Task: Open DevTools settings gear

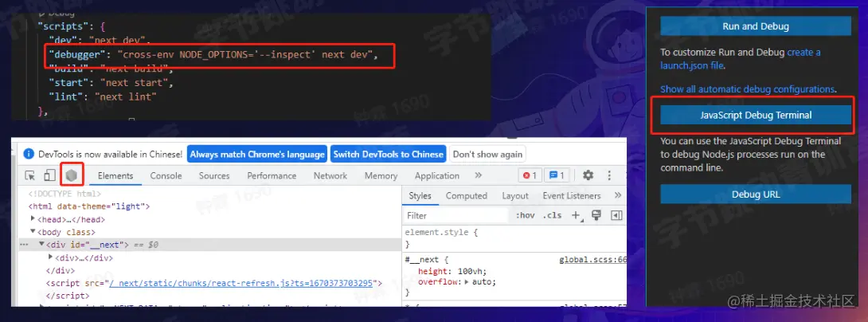Action: click(588, 175)
